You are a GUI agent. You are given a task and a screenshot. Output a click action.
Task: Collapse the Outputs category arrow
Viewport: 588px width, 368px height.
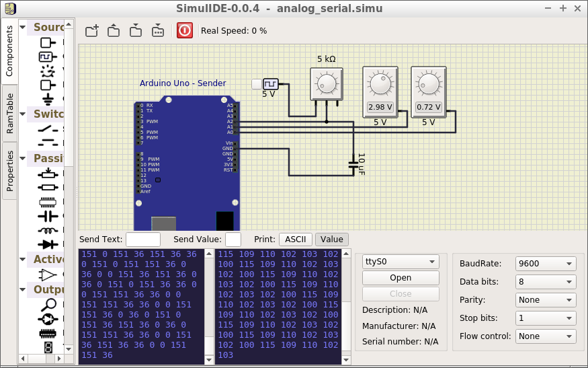(23, 289)
